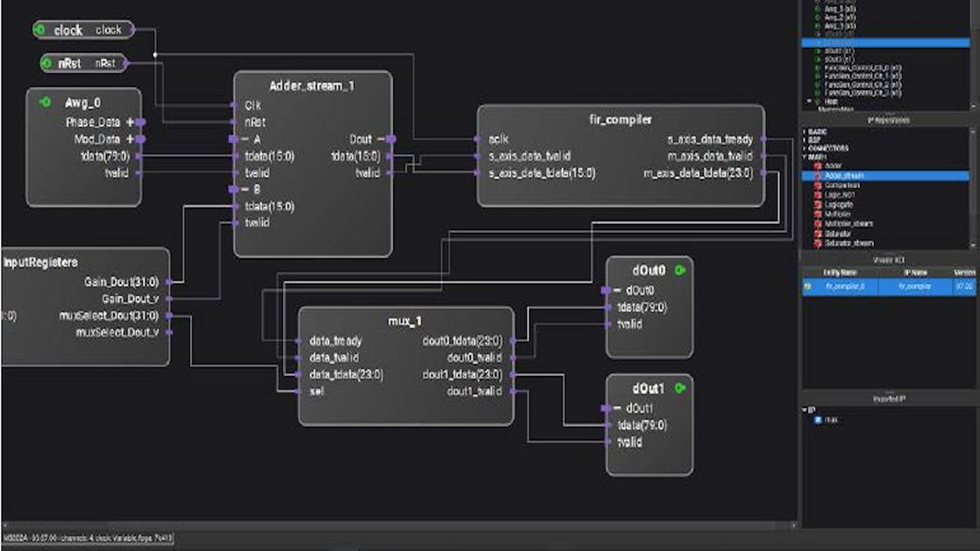The image size is (980, 551).
Task: Expand the CONNECTORS repository category
Action: click(x=805, y=148)
